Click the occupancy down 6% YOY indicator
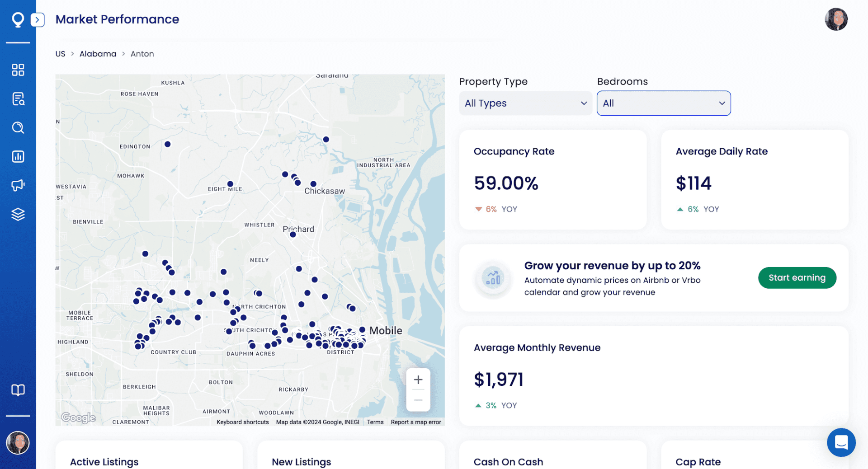868x469 pixels. [496, 209]
